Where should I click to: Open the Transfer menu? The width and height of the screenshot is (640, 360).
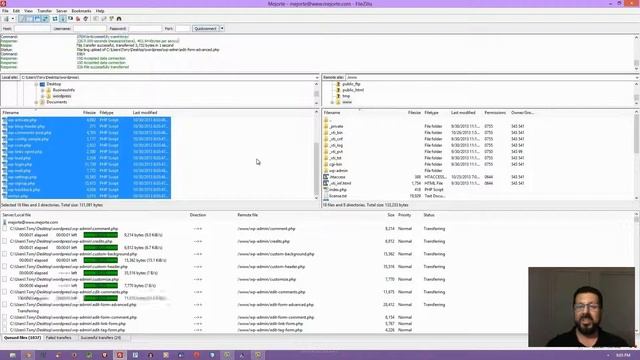point(44,11)
